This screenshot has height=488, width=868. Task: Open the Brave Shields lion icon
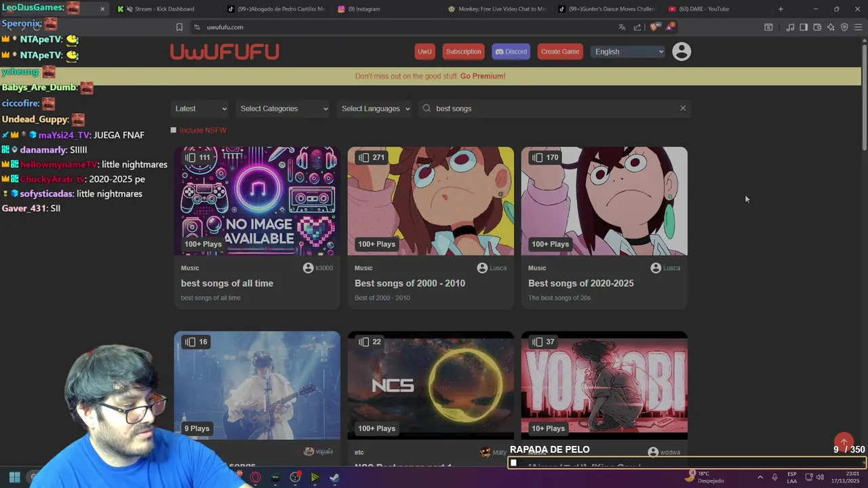coord(654,27)
